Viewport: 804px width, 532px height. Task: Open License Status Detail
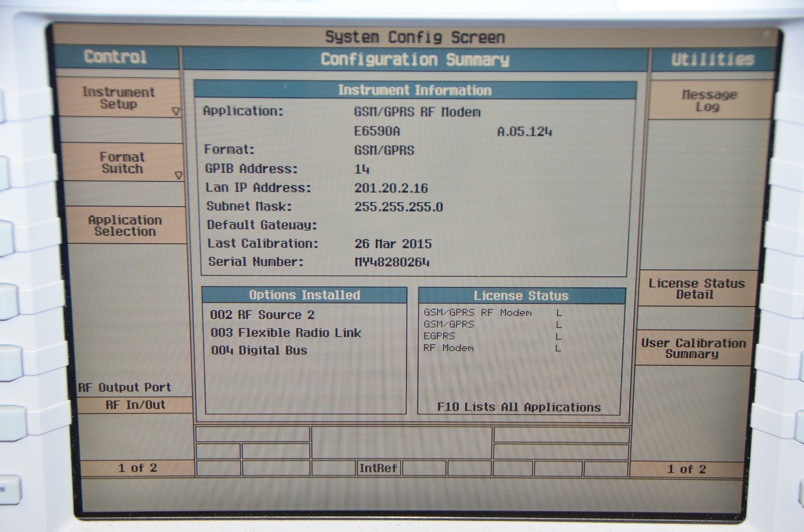coord(696,289)
